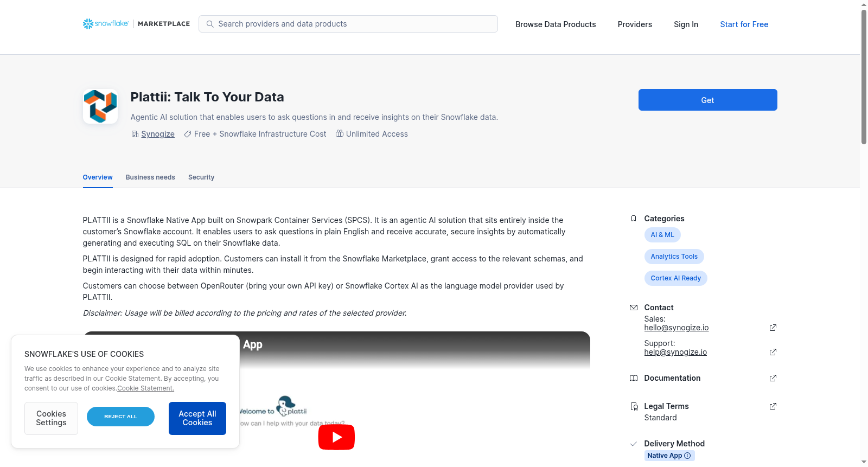Click the search magnifier icon
The width and height of the screenshot is (868, 467).
210,24
